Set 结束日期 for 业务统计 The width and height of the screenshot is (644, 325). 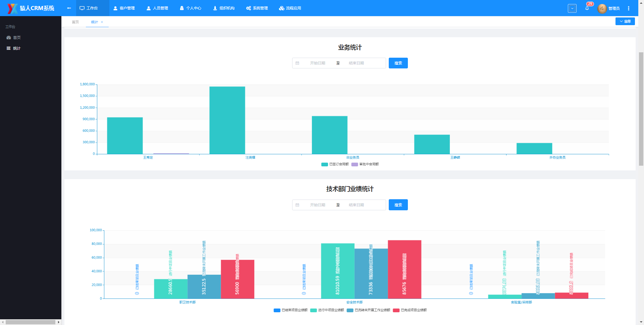[356, 63]
